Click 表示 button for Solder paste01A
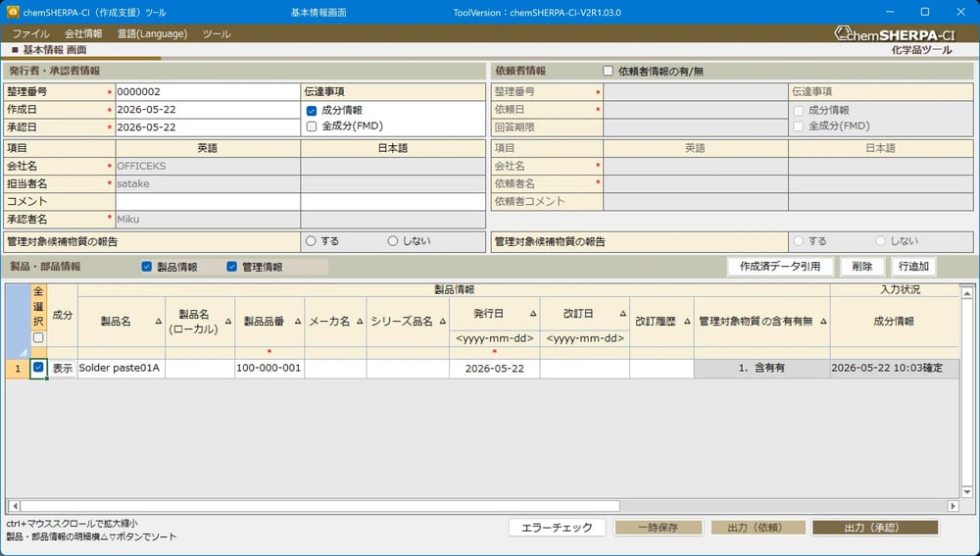Screen dimensions: 980x556 62,369
